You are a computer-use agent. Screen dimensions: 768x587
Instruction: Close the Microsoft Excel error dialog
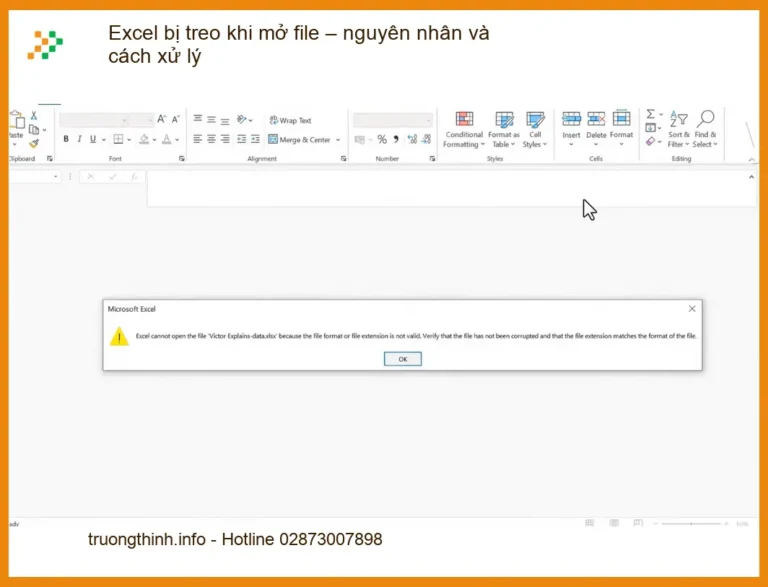click(x=692, y=309)
